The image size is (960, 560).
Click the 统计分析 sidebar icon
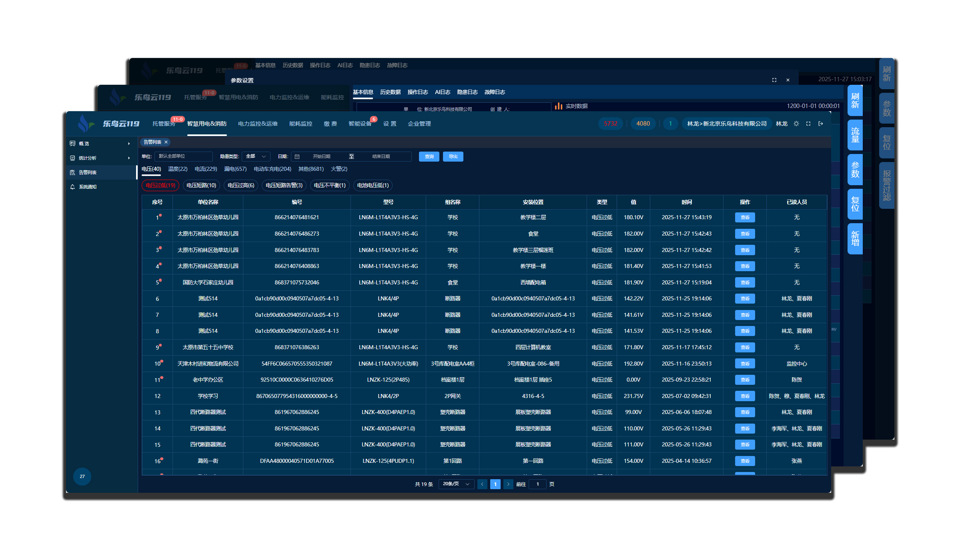[72, 158]
